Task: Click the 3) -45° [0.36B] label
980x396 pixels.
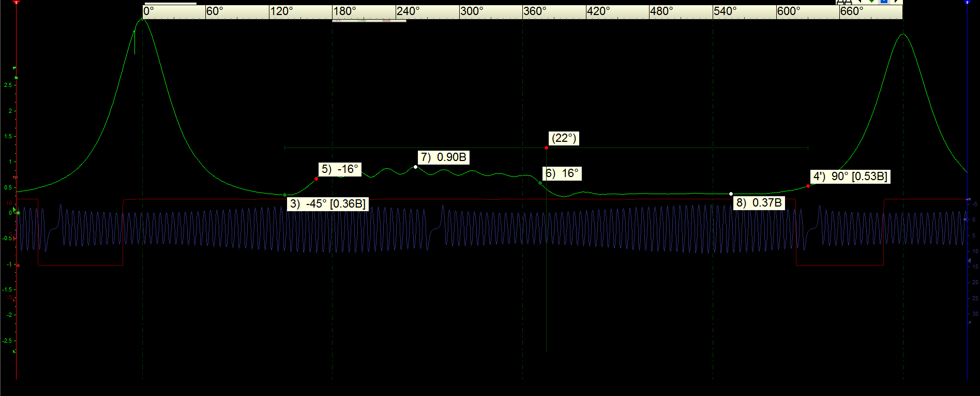Action: pos(328,203)
